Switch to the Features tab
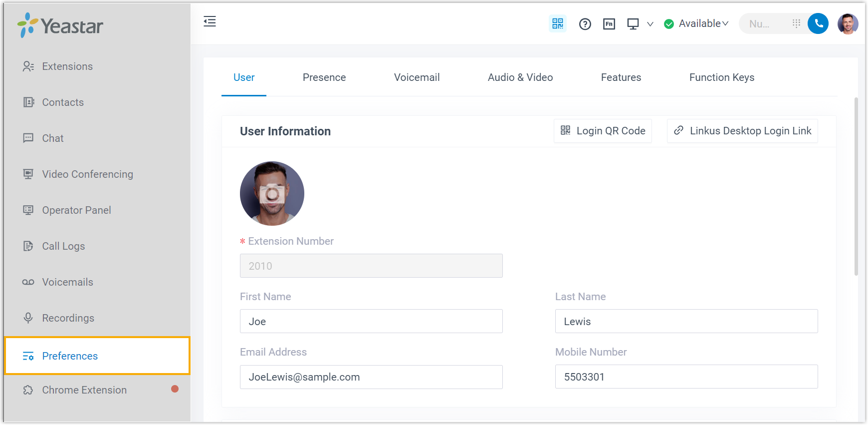 621,77
